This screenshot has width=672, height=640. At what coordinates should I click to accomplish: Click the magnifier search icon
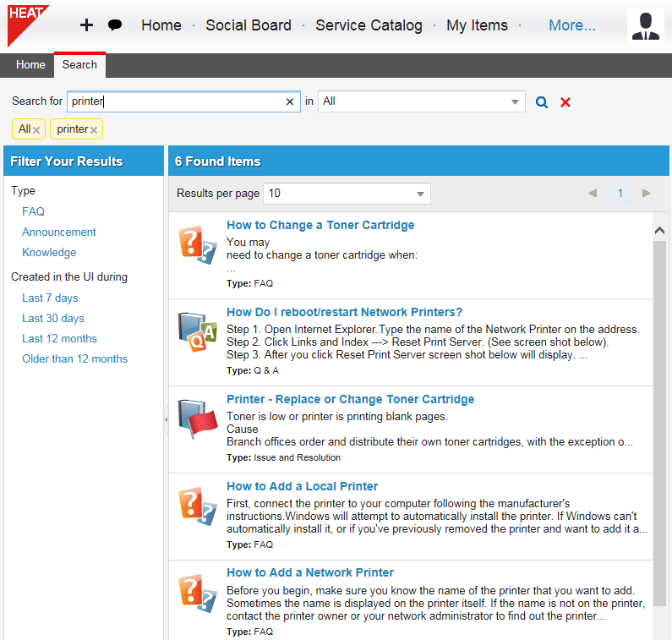click(541, 102)
